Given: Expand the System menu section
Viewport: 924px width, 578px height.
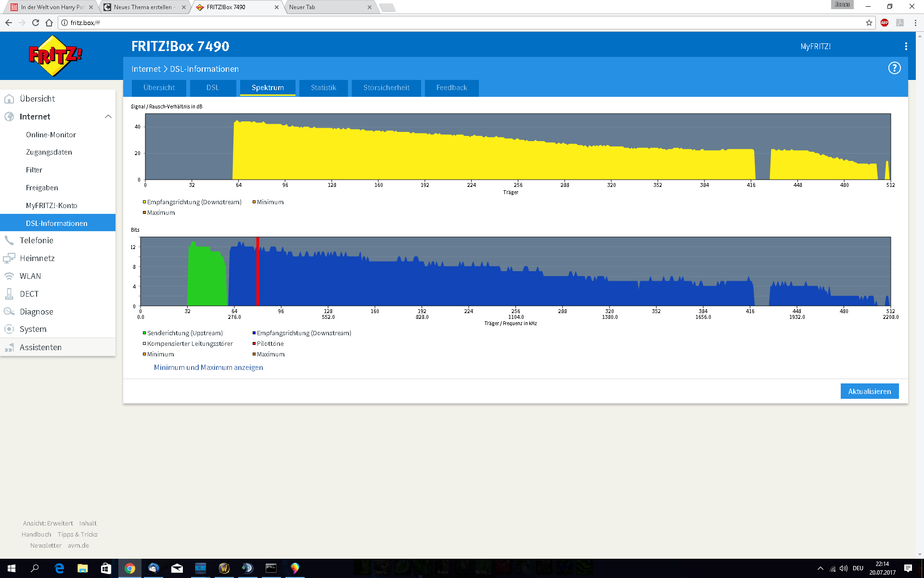Looking at the screenshot, I should (x=33, y=329).
